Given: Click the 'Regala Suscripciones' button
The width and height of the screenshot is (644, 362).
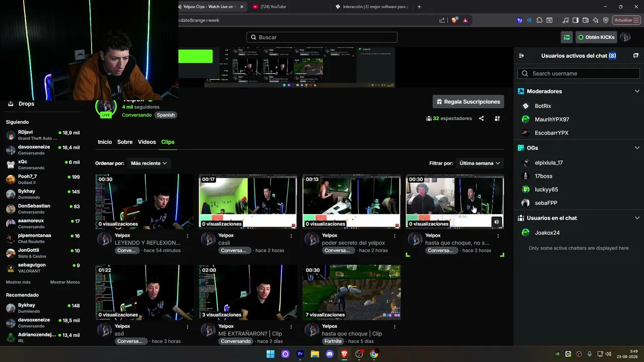Looking at the screenshot, I should point(468,102).
